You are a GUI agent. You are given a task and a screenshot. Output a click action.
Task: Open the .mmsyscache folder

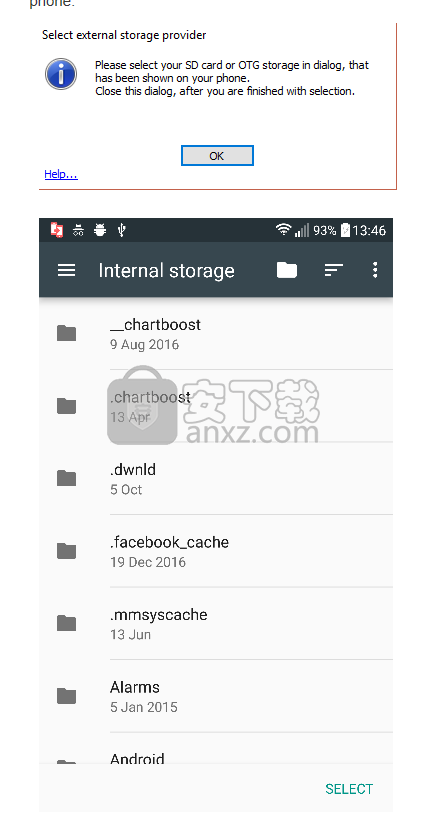216,624
